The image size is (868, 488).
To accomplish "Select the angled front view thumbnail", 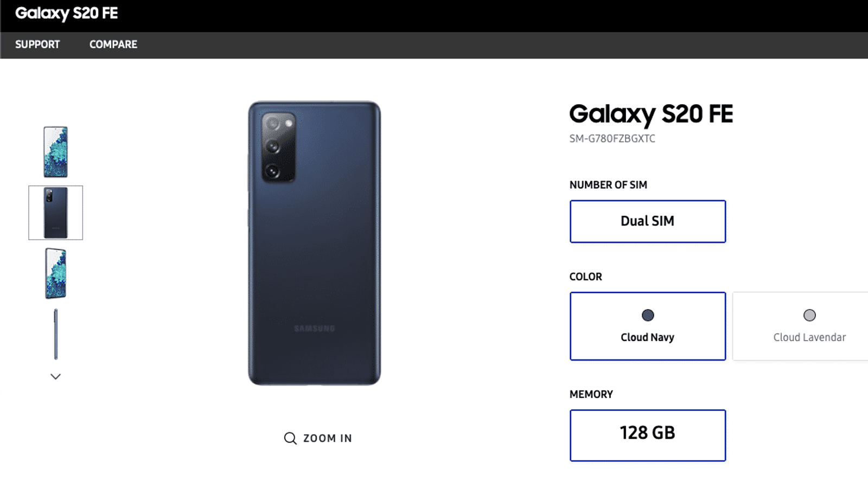I will 55,273.
